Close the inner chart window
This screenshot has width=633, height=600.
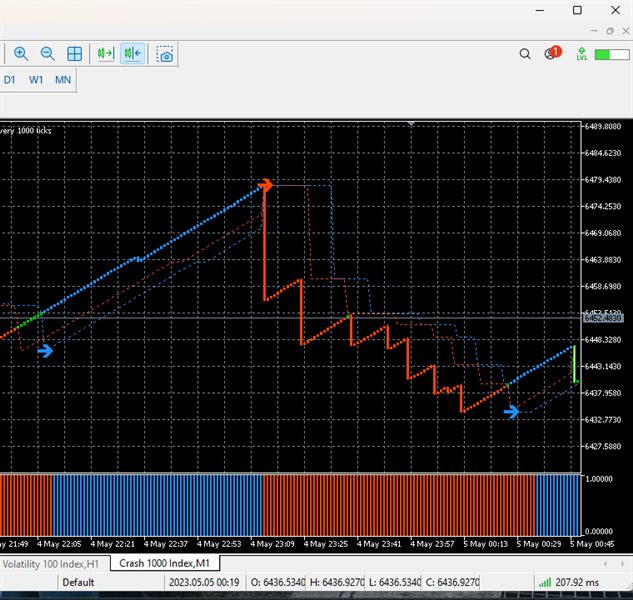point(626,31)
